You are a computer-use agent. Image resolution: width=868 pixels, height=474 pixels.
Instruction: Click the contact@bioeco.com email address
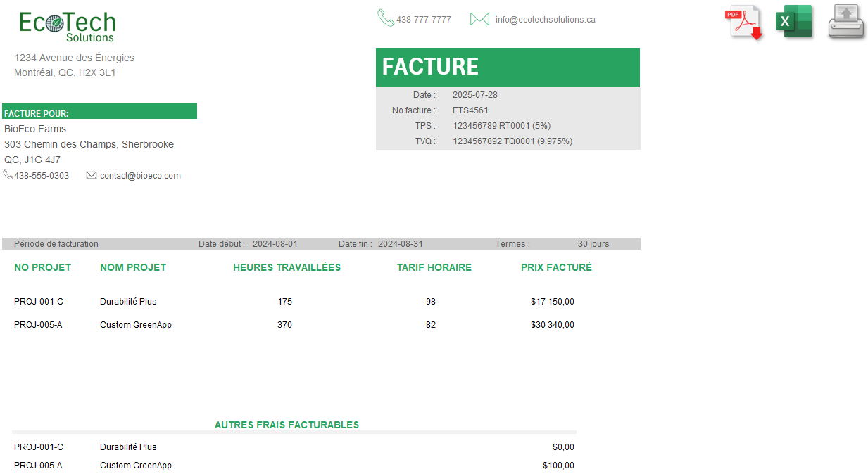[x=140, y=176]
